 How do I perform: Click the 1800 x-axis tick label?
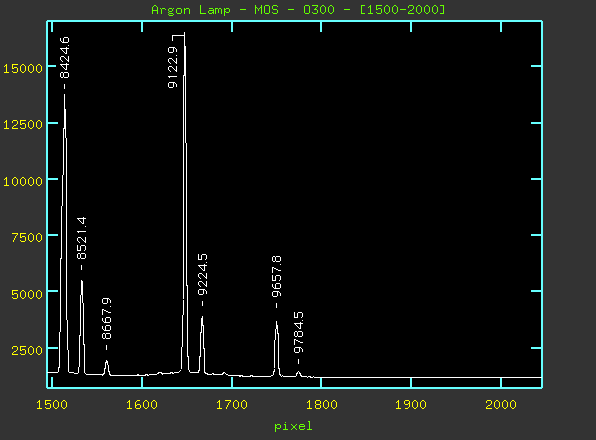[322, 405]
